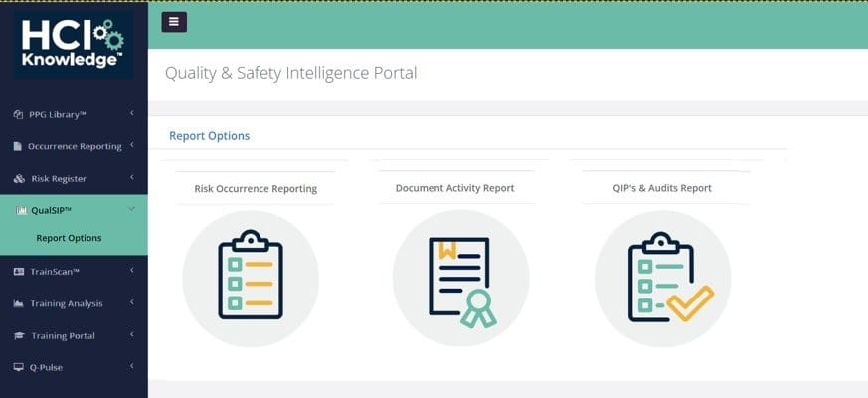Expand the TrainScan chevron
The image size is (868, 398).
click(132, 270)
